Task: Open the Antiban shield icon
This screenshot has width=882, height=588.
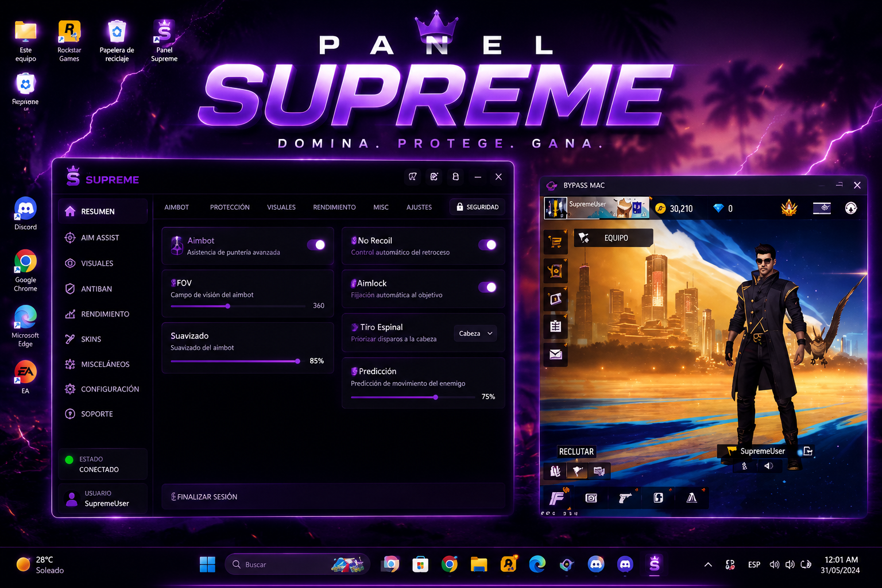Action: [70, 289]
